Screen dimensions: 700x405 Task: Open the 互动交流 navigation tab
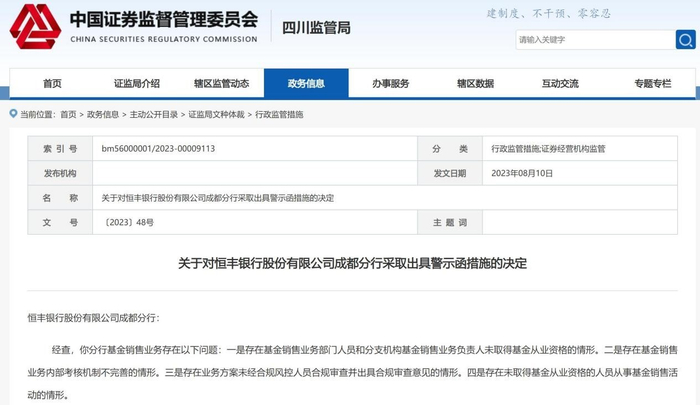click(x=560, y=84)
